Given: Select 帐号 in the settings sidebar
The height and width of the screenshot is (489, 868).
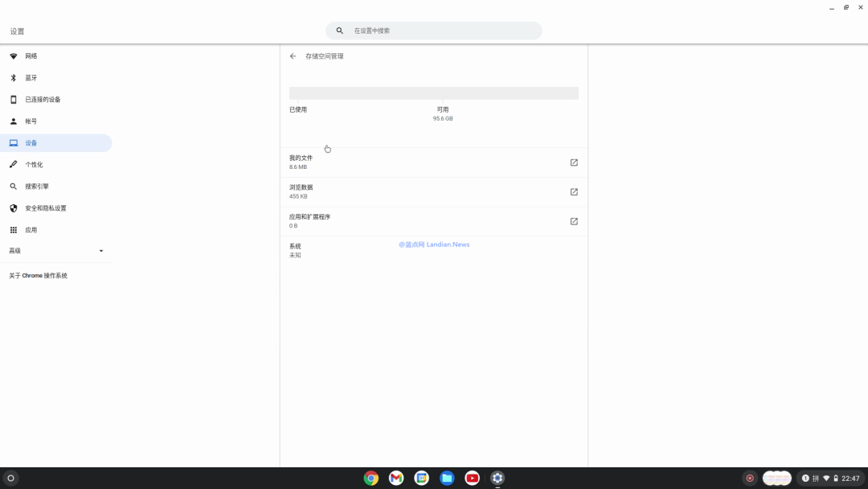Looking at the screenshot, I should [x=56, y=121].
